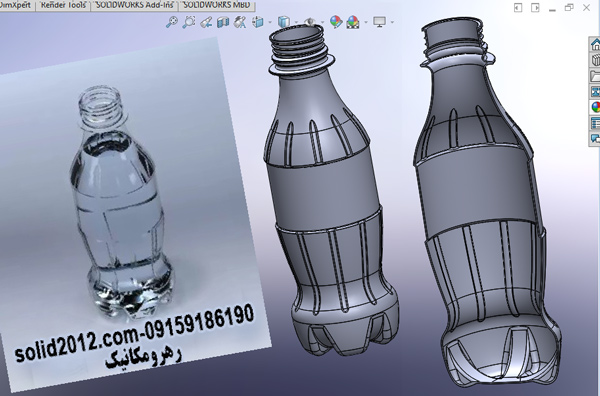This screenshot has height=396, width=600.
Task: Activate the Zoom to Area tool
Action: coord(189,22)
